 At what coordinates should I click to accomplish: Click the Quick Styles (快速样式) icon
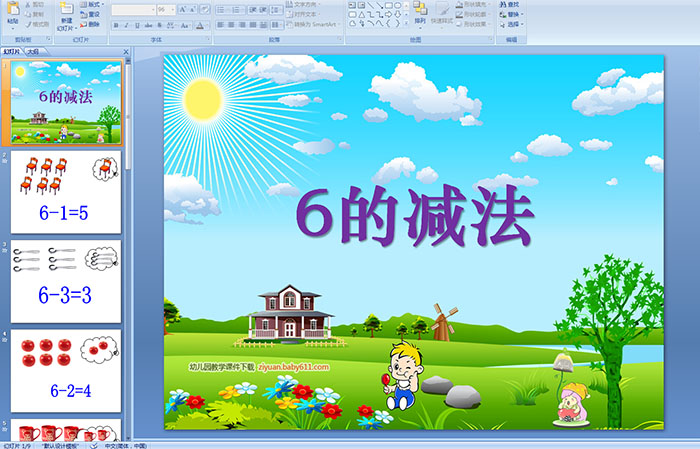442,9
